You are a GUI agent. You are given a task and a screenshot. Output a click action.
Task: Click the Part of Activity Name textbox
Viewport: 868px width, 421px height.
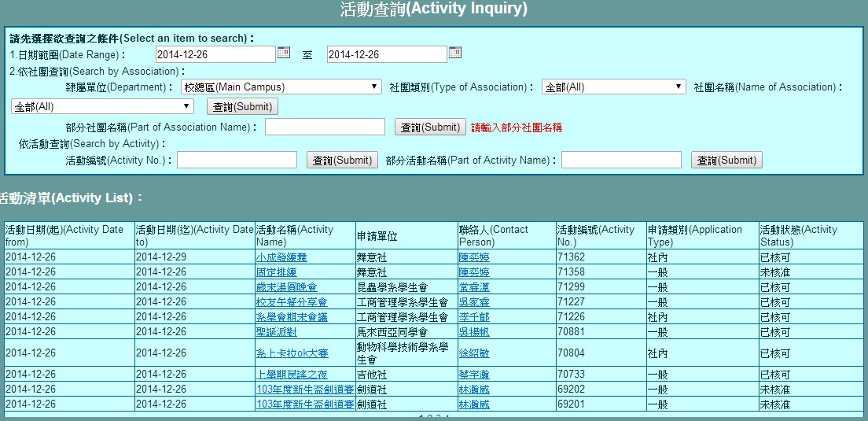[x=621, y=161]
